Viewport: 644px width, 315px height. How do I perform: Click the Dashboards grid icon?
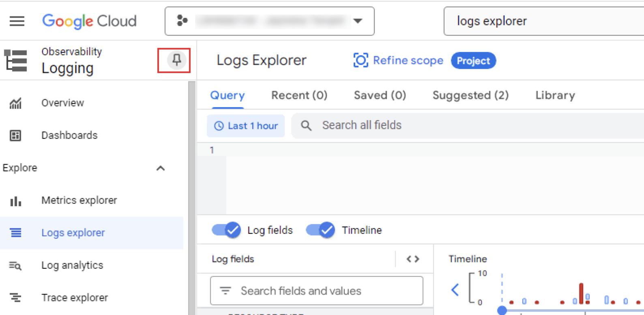point(15,135)
